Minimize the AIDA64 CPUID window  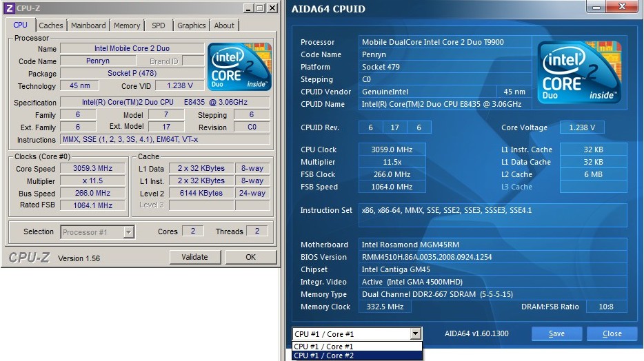click(x=596, y=7)
